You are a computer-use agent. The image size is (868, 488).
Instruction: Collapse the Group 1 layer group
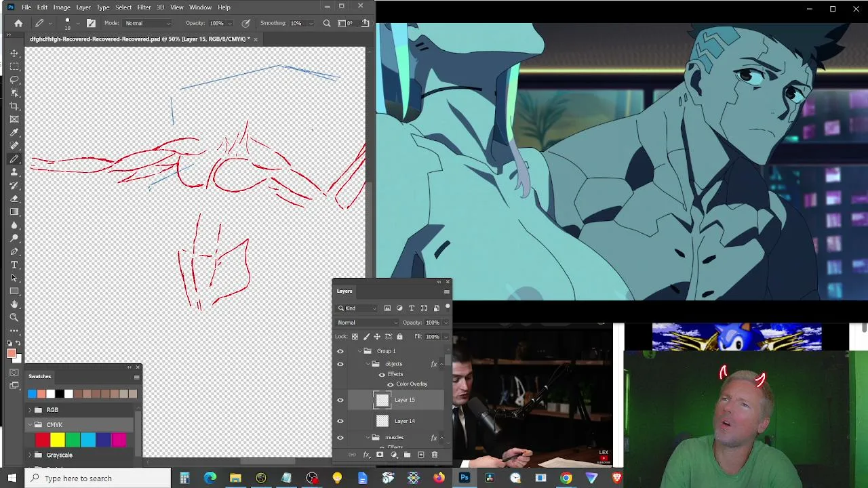click(x=359, y=351)
